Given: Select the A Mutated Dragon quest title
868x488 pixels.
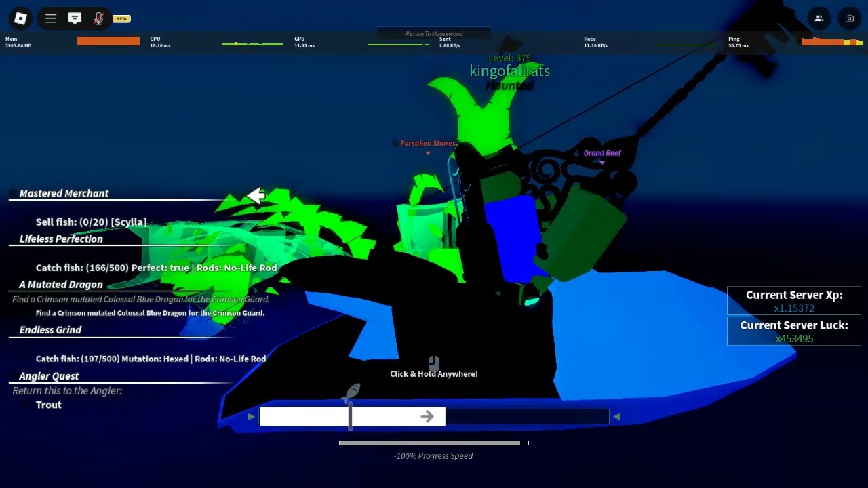Looking at the screenshot, I should click(x=61, y=285).
